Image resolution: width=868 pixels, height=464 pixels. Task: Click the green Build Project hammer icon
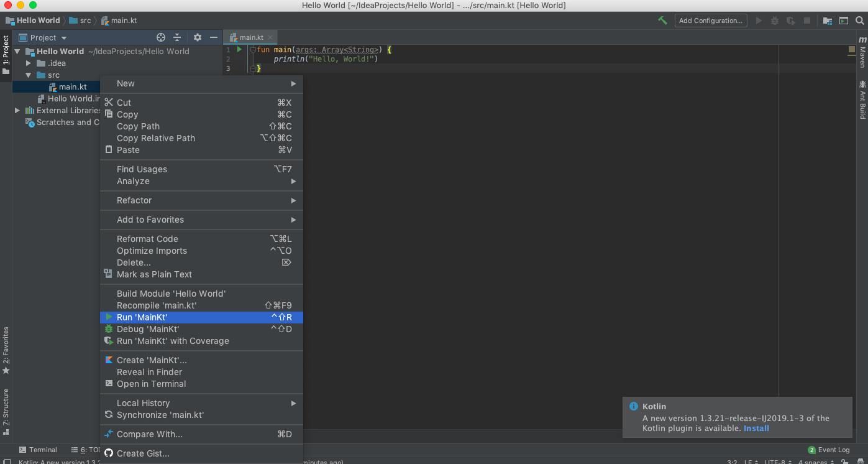point(663,21)
